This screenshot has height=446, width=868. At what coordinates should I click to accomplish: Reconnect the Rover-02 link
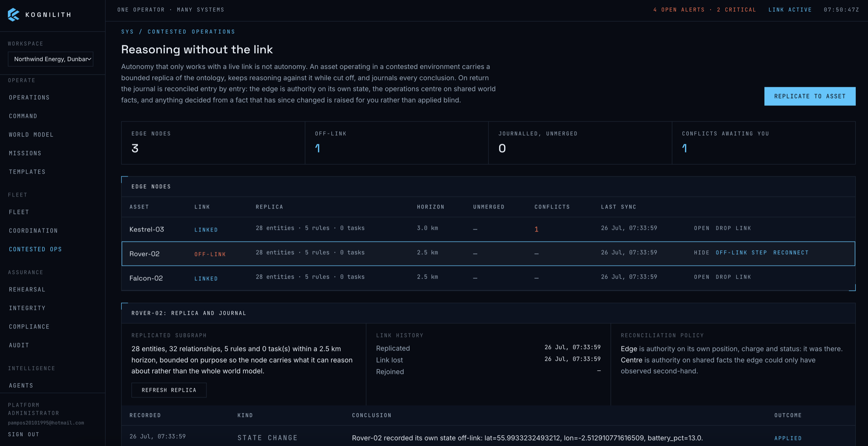tap(791, 253)
